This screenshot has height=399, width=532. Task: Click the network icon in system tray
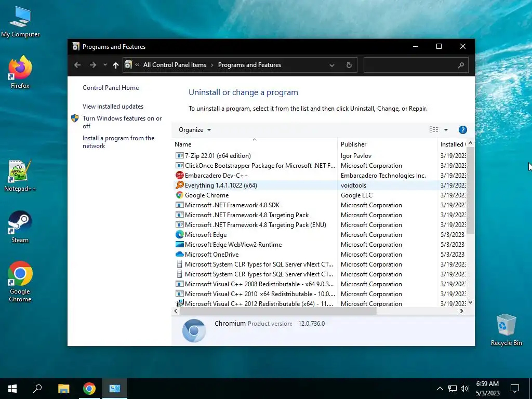pyautogui.click(x=453, y=389)
